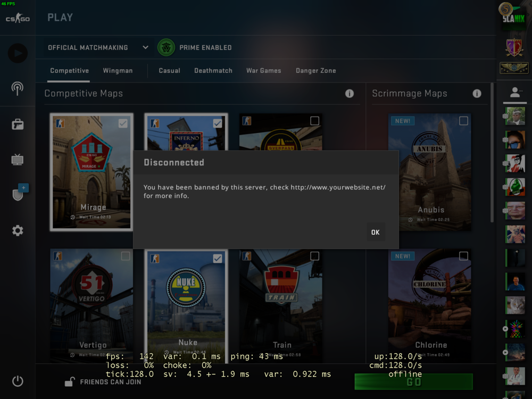Toggle the Friends Can Join lock icon
Image resolution: width=532 pixels, height=399 pixels.
pos(70,381)
